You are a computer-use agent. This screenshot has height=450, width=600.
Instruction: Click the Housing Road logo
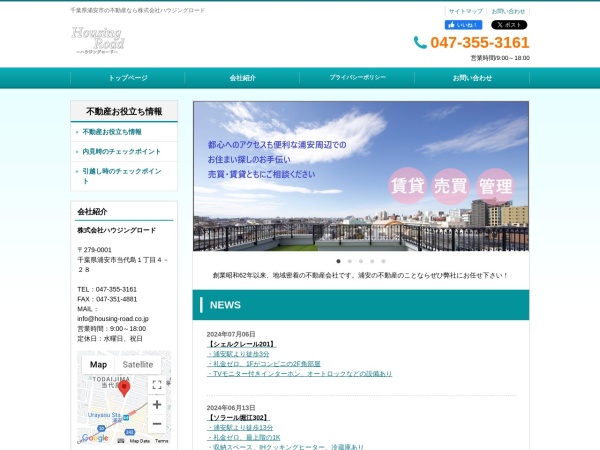pos(98,40)
